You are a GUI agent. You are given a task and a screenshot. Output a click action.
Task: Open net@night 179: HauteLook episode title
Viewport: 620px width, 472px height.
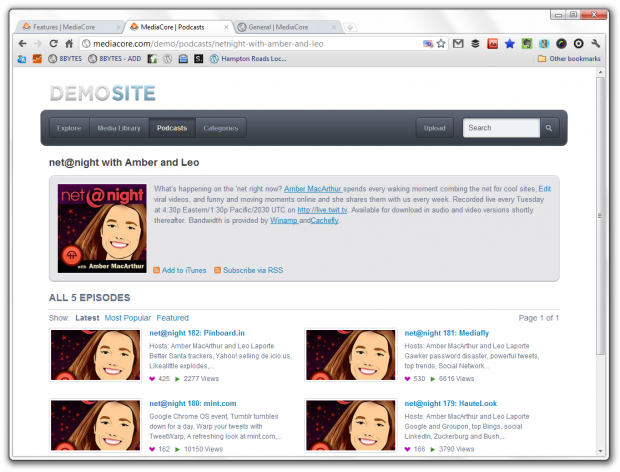pos(450,404)
